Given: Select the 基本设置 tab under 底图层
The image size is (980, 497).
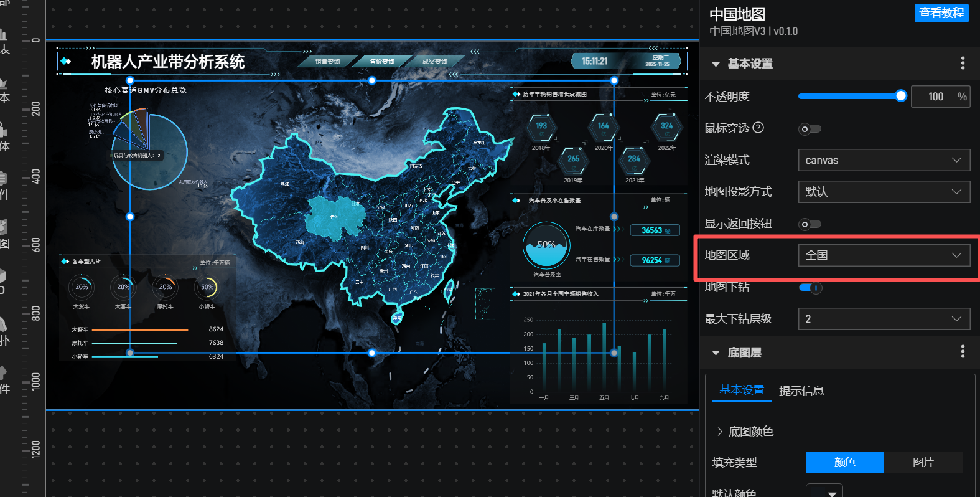Looking at the screenshot, I should tap(742, 391).
